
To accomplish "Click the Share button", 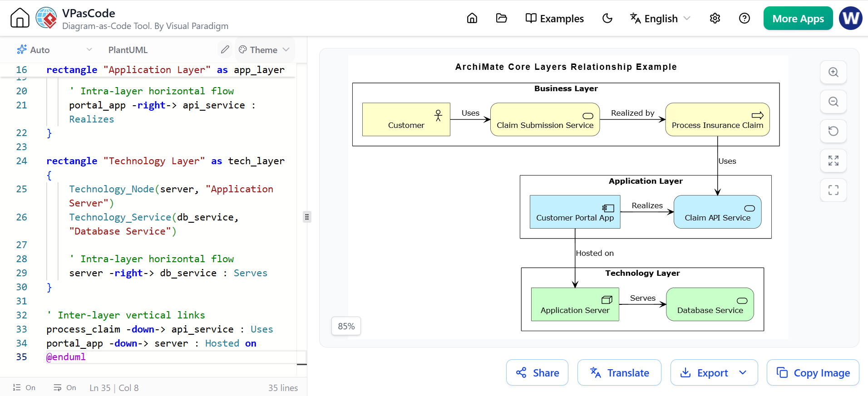I will [x=538, y=373].
